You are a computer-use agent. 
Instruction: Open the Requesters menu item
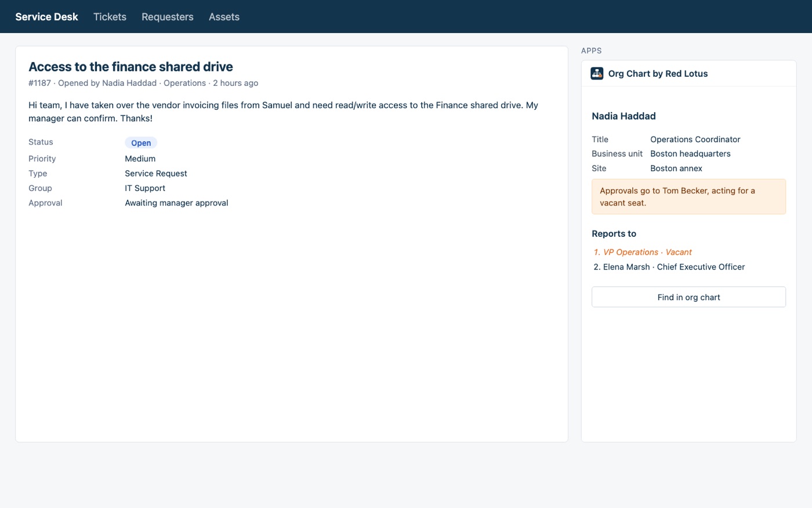point(168,17)
